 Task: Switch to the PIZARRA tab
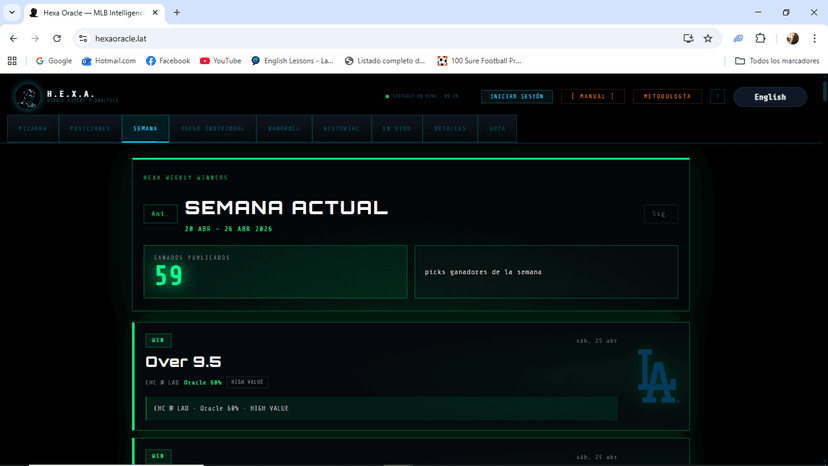[33, 128]
